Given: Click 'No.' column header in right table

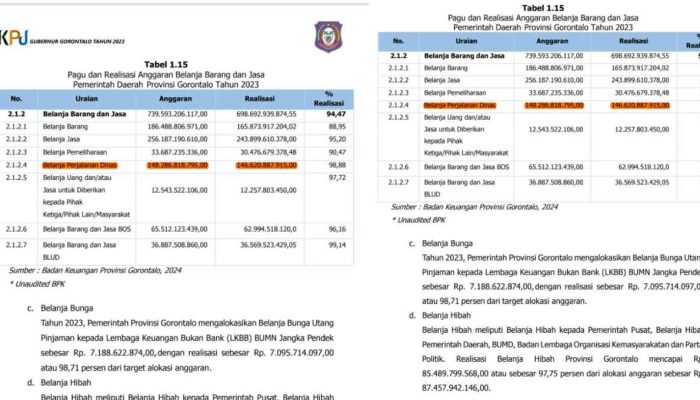Looking at the screenshot, I should click(398, 41).
